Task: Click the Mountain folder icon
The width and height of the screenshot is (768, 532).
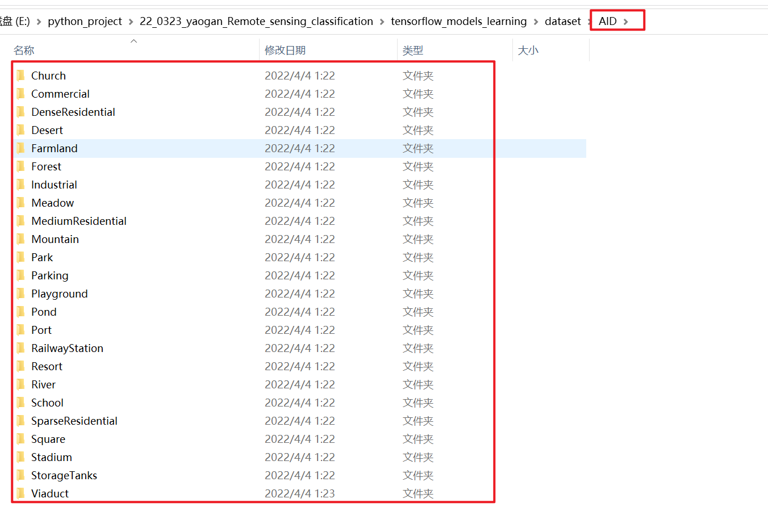Action: click(x=20, y=239)
